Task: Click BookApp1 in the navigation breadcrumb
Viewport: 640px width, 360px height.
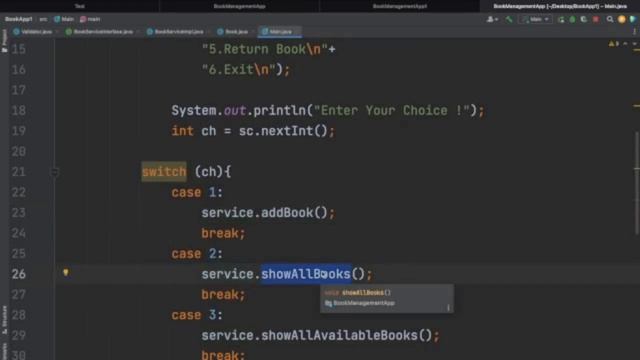Action: tap(19, 19)
